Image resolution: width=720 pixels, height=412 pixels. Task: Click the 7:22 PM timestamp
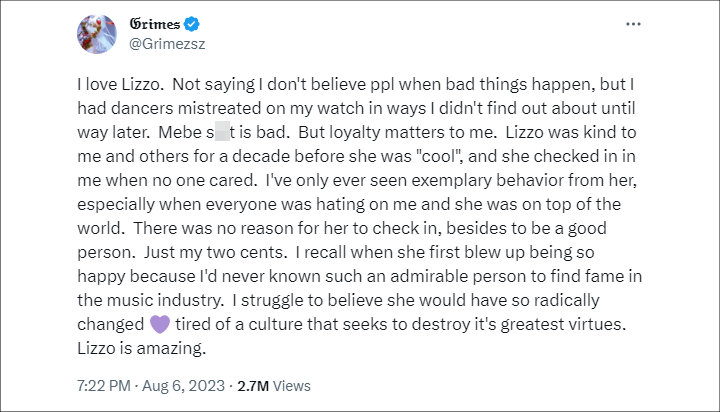104,386
